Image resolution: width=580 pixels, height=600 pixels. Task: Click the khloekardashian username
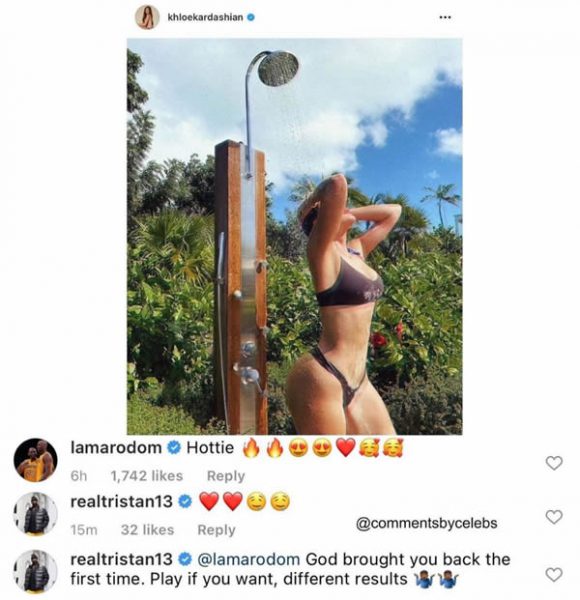(205, 17)
